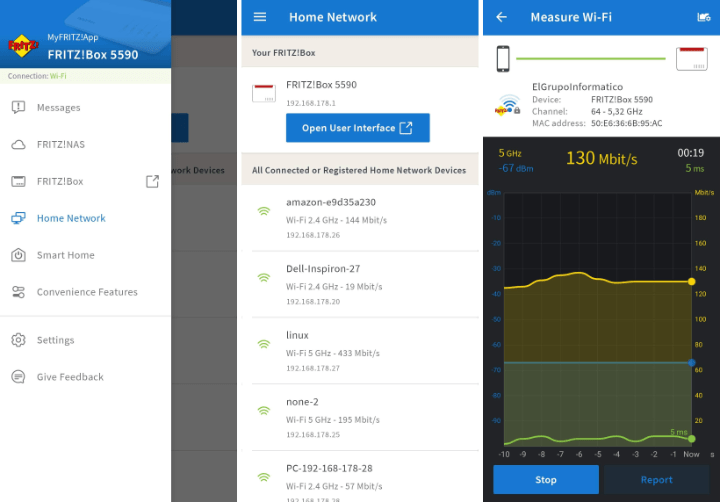Open the hamburger menu in Home Network
The height and width of the screenshot is (502, 720).
click(x=260, y=17)
